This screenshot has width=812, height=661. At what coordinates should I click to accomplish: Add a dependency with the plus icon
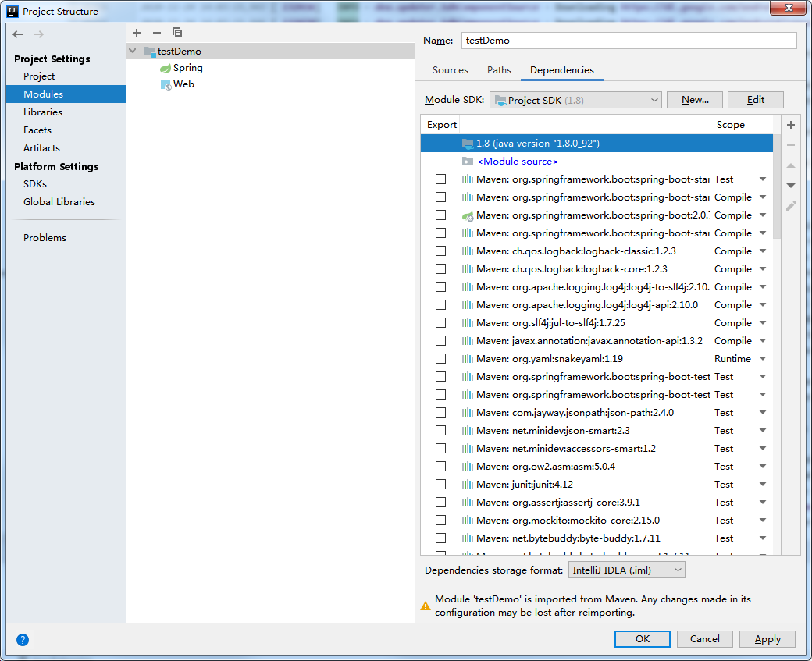click(791, 125)
